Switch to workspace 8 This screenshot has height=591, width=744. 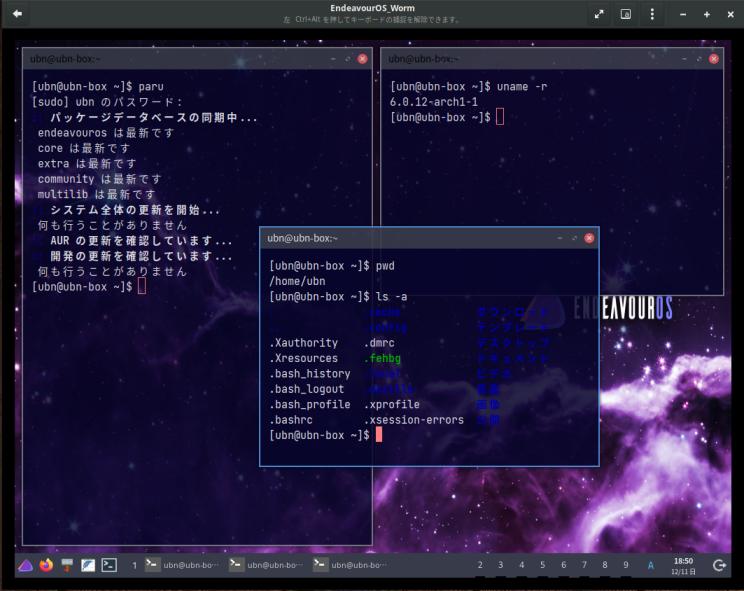[x=605, y=565]
